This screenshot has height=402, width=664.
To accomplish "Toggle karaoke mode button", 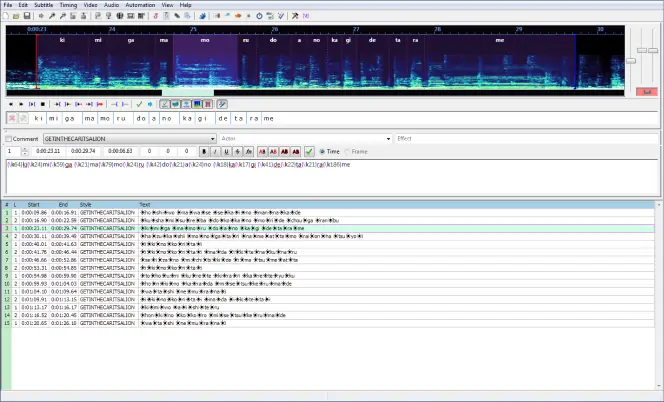I will 222,104.
